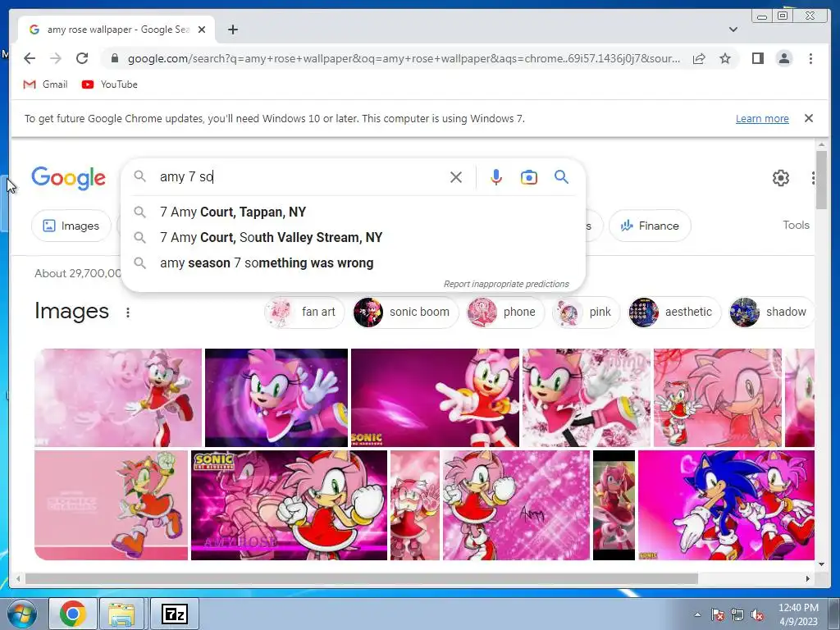Switch to the Finance filter tab
The image size is (840, 630).
tap(650, 226)
